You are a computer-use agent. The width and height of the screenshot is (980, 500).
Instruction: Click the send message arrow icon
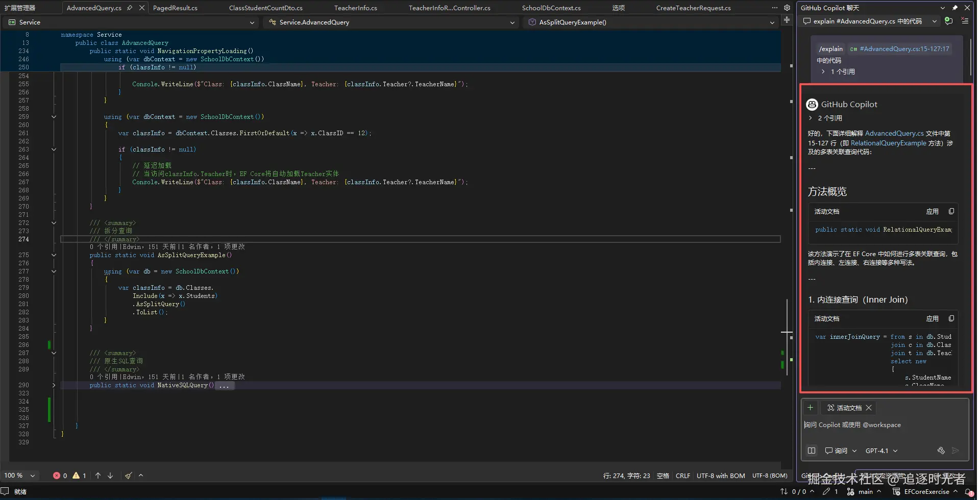[x=955, y=451]
